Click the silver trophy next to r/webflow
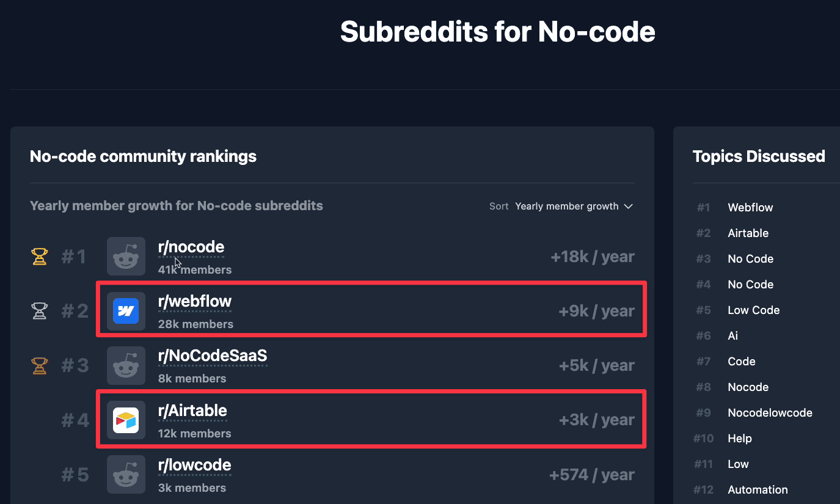The image size is (840, 504). tap(39, 311)
